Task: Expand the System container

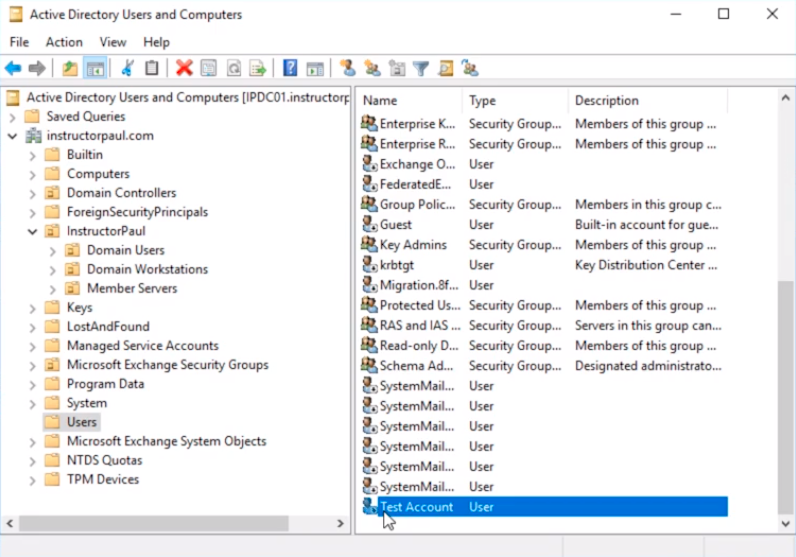Action: pyautogui.click(x=32, y=404)
